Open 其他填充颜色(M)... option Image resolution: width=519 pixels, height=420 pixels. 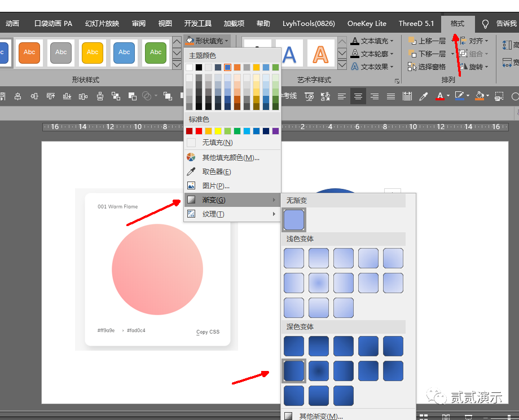pos(232,157)
